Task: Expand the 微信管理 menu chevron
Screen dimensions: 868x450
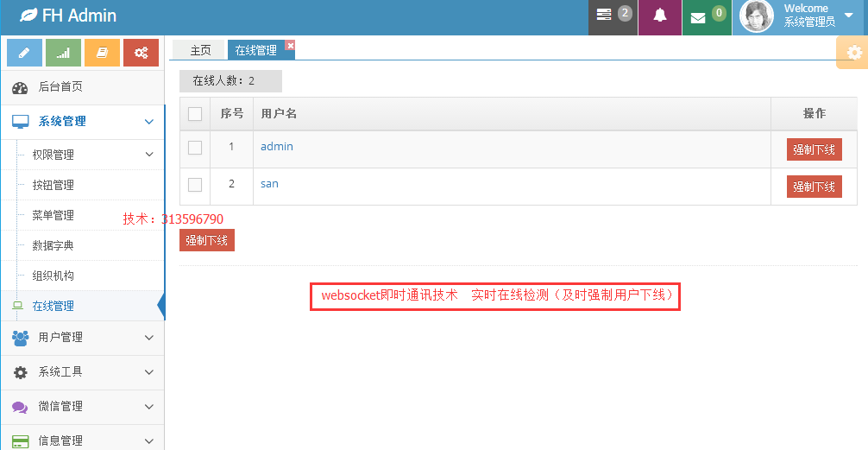Action: pos(149,407)
